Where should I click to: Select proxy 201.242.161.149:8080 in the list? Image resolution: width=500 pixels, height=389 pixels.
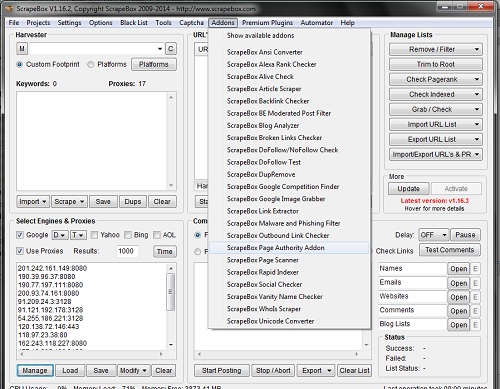click(52, 268)
